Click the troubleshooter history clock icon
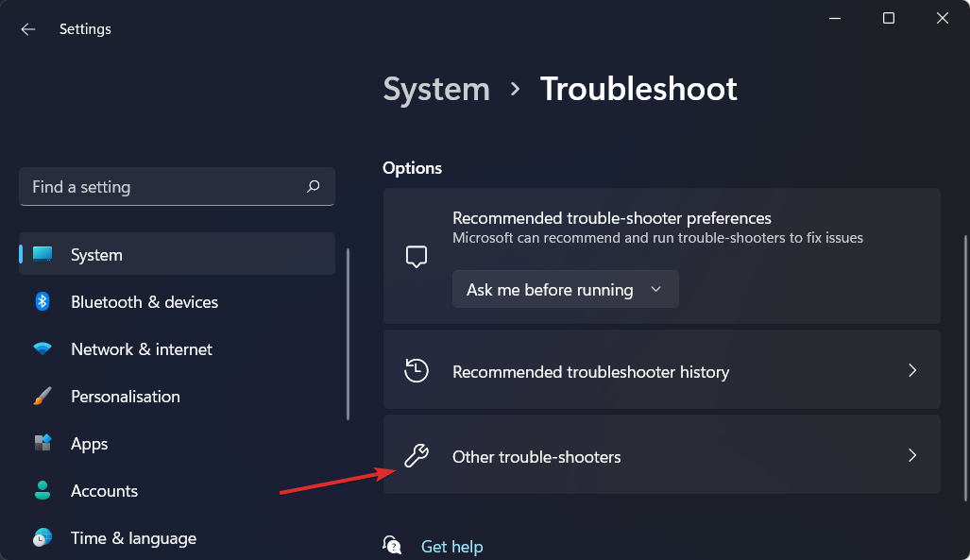970x560 pixels. pyautogui.click(x=416, y=370)
